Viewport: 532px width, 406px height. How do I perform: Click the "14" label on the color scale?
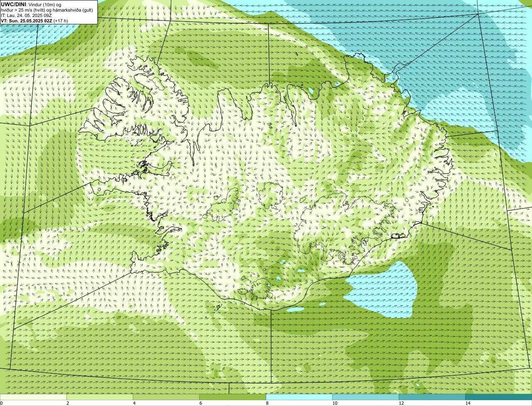(468, 403)
